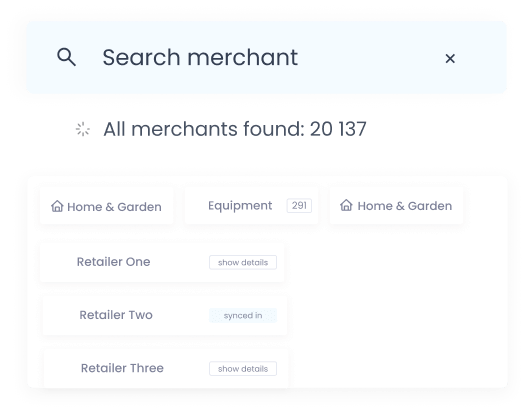Click the Retailer One name label

[113, 262]
